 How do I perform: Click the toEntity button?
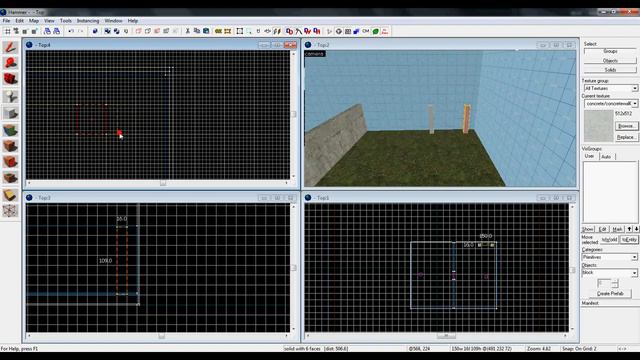629,240
